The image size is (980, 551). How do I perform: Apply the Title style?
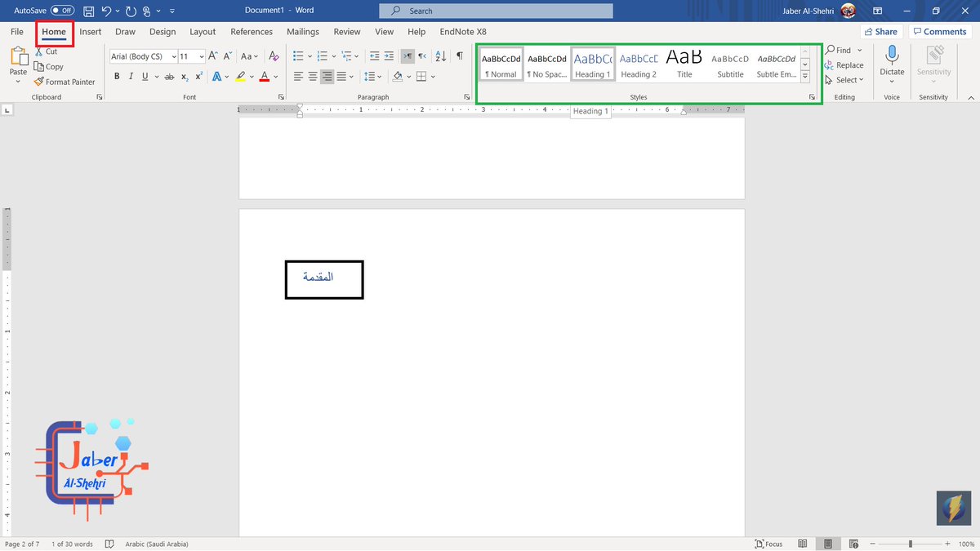click(684, 64)
